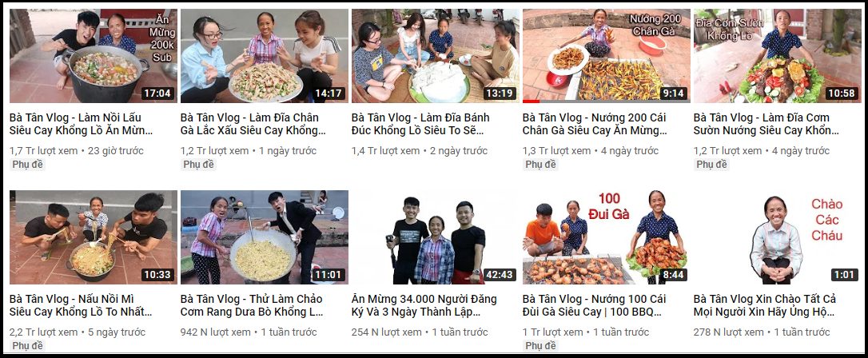Open the 10:33 giant noodle pot thumbnail
Viewport: 868px width, 358px height.
94,237
